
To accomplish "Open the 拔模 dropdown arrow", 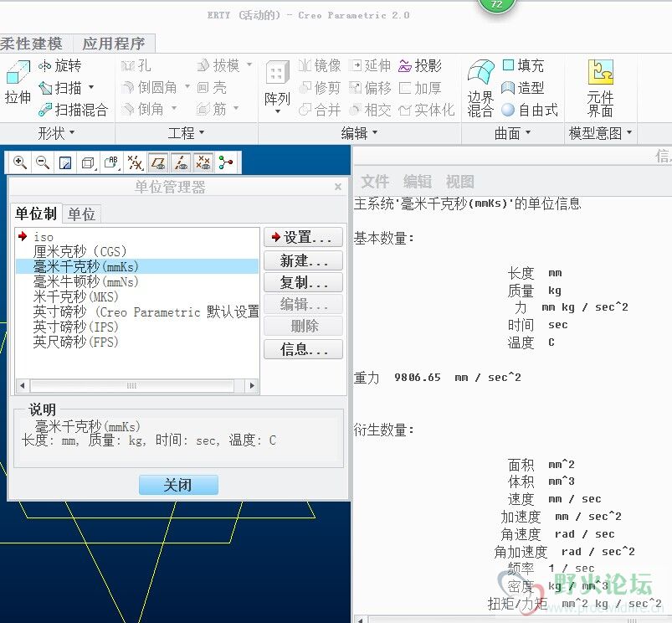I will coord(249,65).
